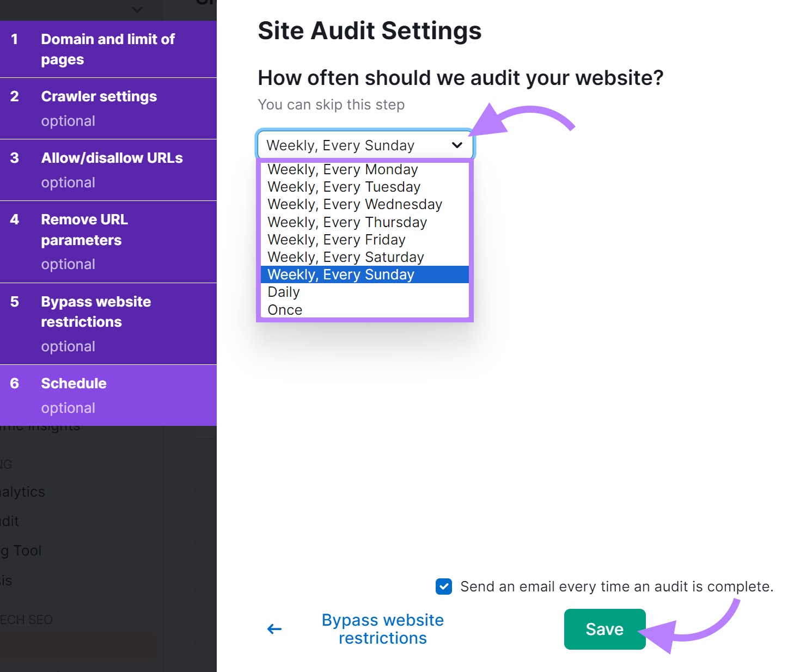
Task: Select the Schedule step in sidebar
Action: pos(108,395)
